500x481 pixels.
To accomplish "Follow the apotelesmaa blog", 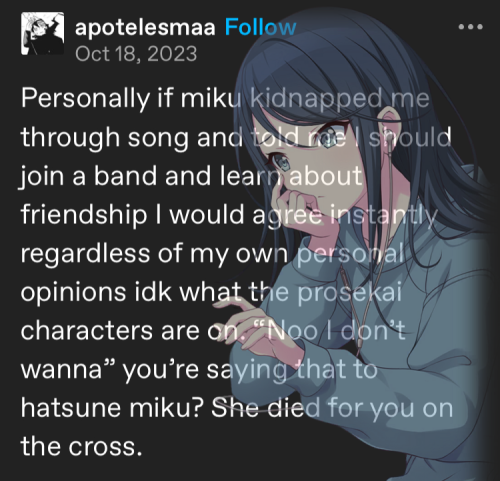I will pyautogui.click(x=260, y=27).
